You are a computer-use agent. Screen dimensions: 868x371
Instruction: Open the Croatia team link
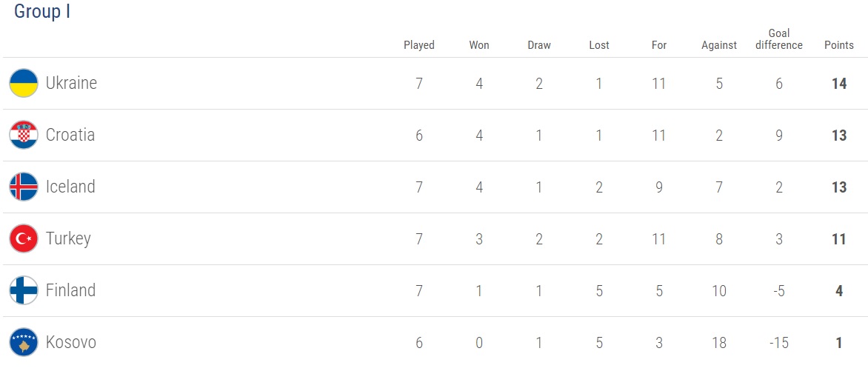point(70,135)
